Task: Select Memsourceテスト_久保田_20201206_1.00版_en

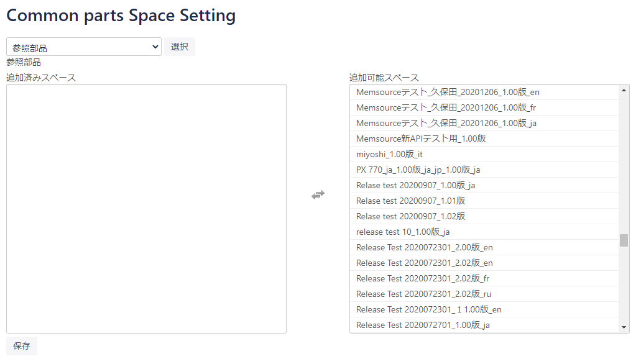Action: (x=484, y=93)
